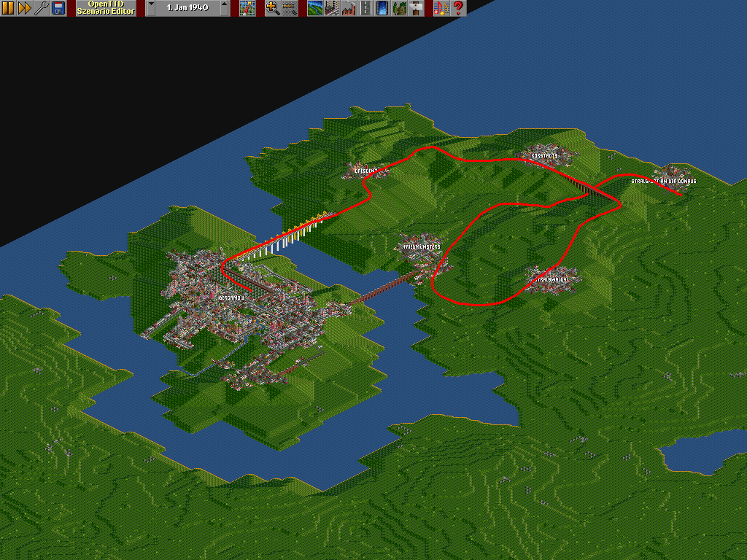Image resolution: width=747 pixels, height=560 pixels.
Task: Open the landscape generation tool
Action: pyautogui.click(x=315, y=8)
